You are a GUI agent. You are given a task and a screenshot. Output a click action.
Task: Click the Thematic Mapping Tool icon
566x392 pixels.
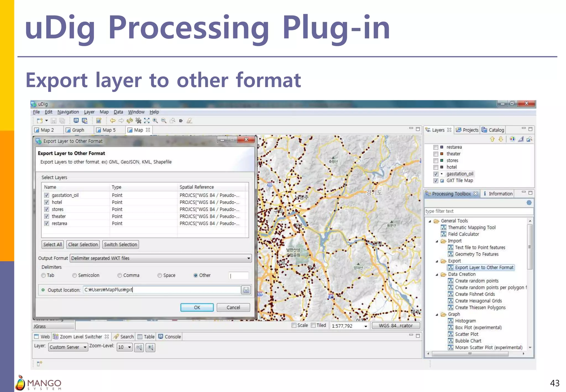click(x=444, y=228)
